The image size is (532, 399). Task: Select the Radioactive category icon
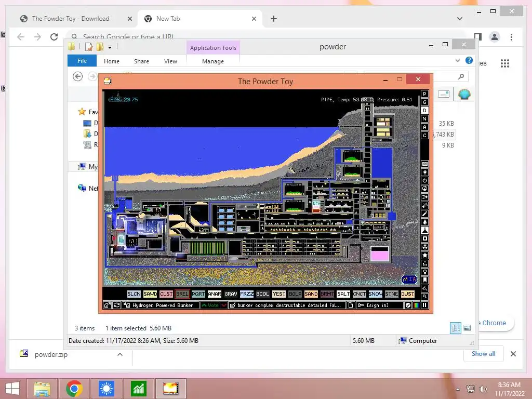tap(424, 247)
